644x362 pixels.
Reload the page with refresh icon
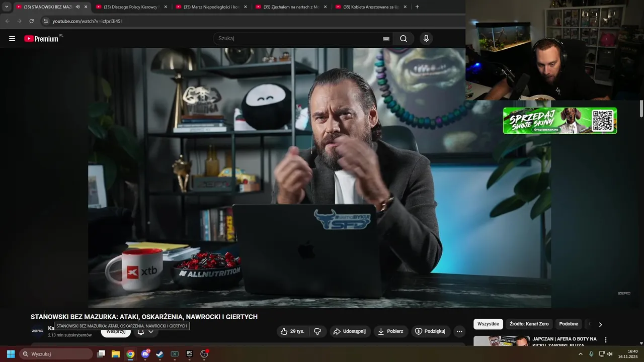(31, 21)
